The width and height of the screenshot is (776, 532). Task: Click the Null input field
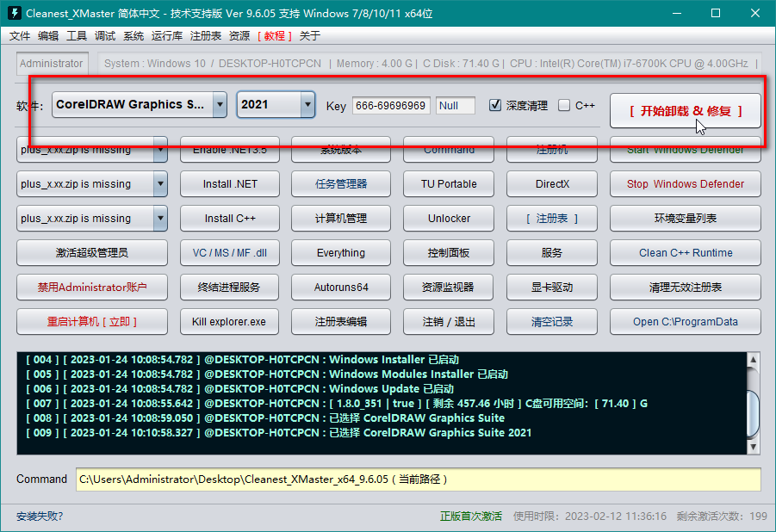[456, 105]
